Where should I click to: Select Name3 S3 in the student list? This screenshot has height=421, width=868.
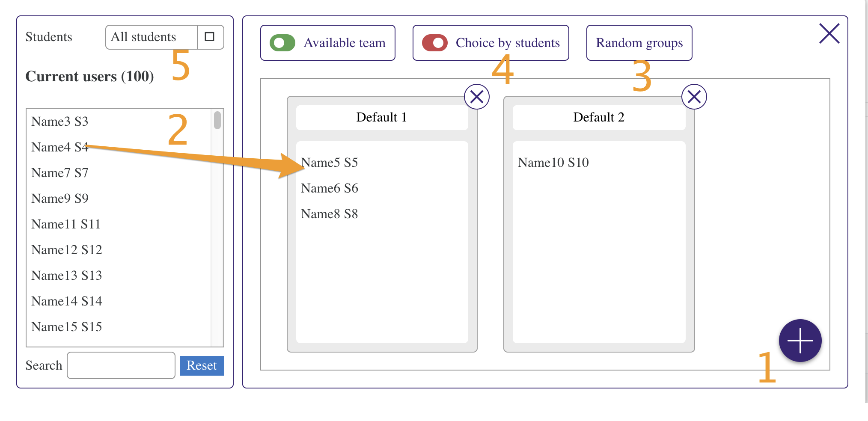[60, 121]
